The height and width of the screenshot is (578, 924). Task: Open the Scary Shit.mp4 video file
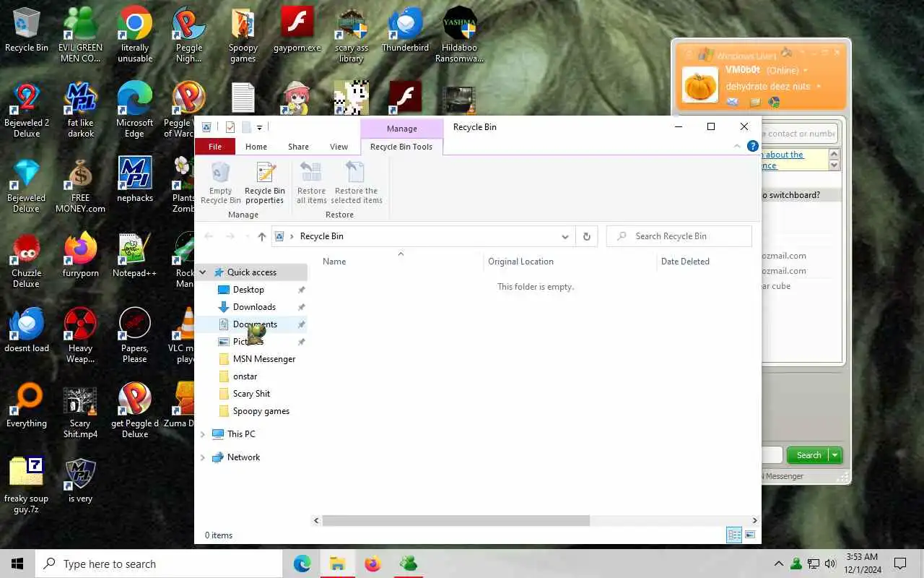80,410
